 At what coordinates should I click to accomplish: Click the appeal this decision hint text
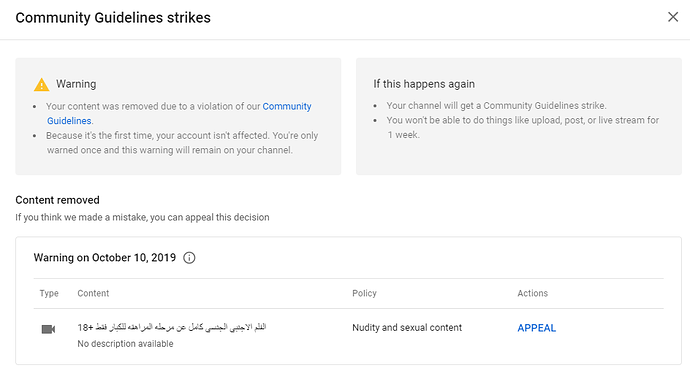pos(142,217)
